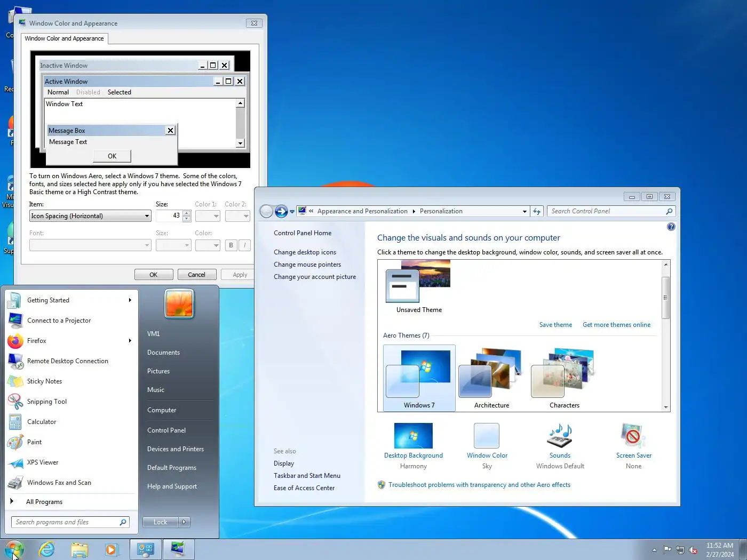Image resolution: width=747 pixels, height=560 pixels.
Task: Launch Connect to a Projector
Action: click(x=70, y=321)
